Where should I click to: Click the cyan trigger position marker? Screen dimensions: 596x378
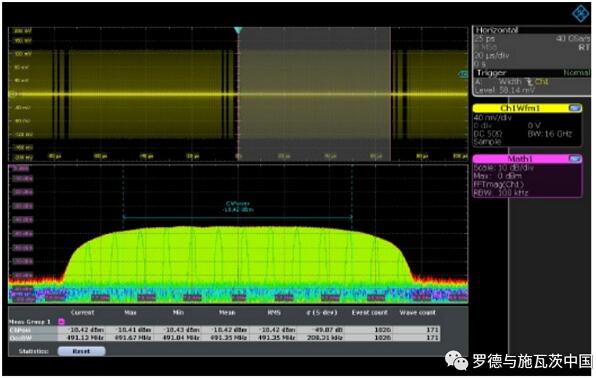(x=238, y=30)
